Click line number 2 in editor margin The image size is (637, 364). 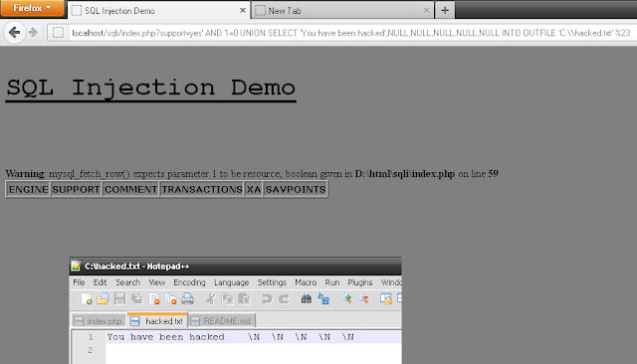coord(91,350)
